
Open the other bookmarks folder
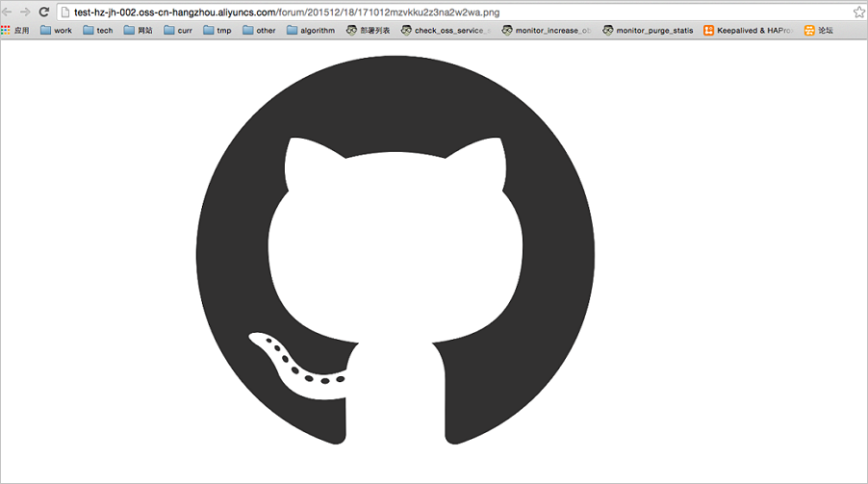tap(259, 31)
